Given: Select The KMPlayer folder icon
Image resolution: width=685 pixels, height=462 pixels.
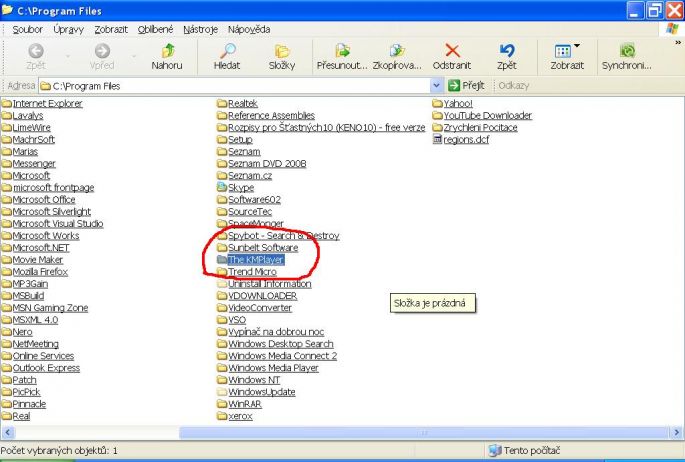Looking at the screenshot, I should [222, 259].
